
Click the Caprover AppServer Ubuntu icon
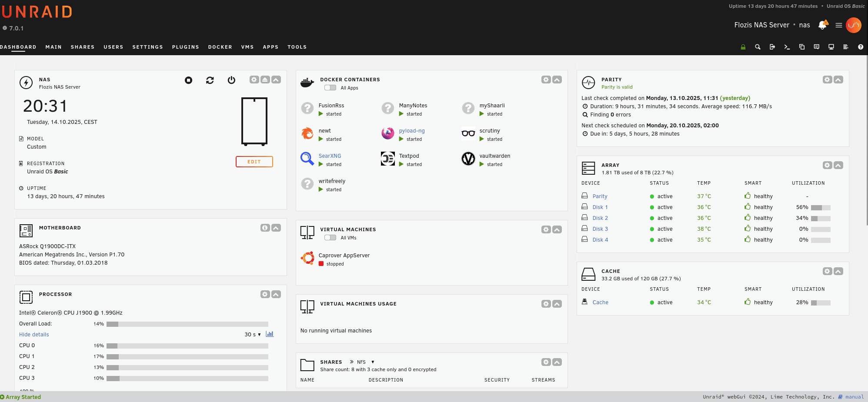[x=307, y=258]
